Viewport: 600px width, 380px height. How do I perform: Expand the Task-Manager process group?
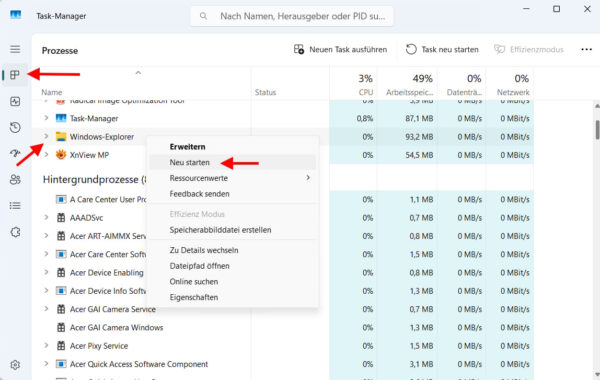point(46,118)
